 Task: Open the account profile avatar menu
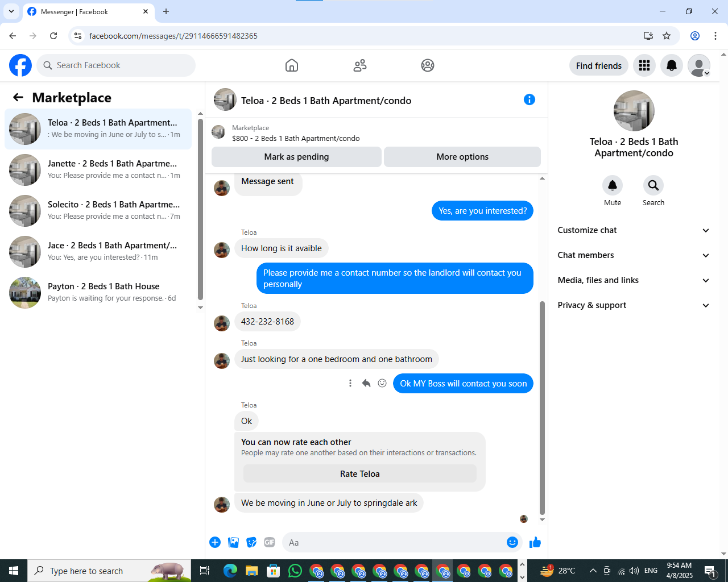point(699,65)
